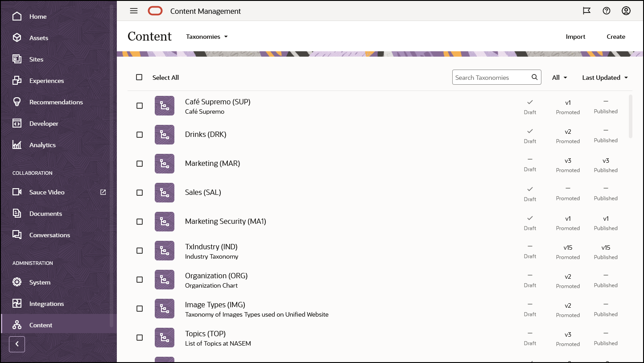The height and width of the screenshot is (363, 644).
Task: Open Sauce Video external link icon
Action: [103, 192]
